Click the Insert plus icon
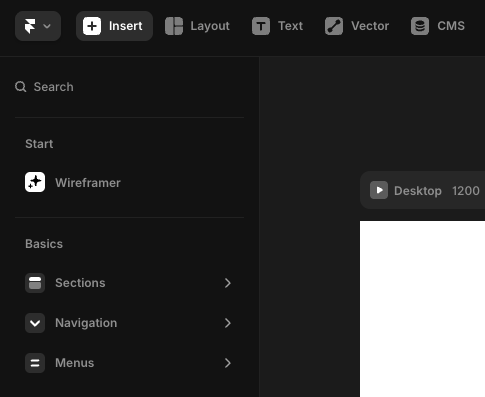 point(92,26)
